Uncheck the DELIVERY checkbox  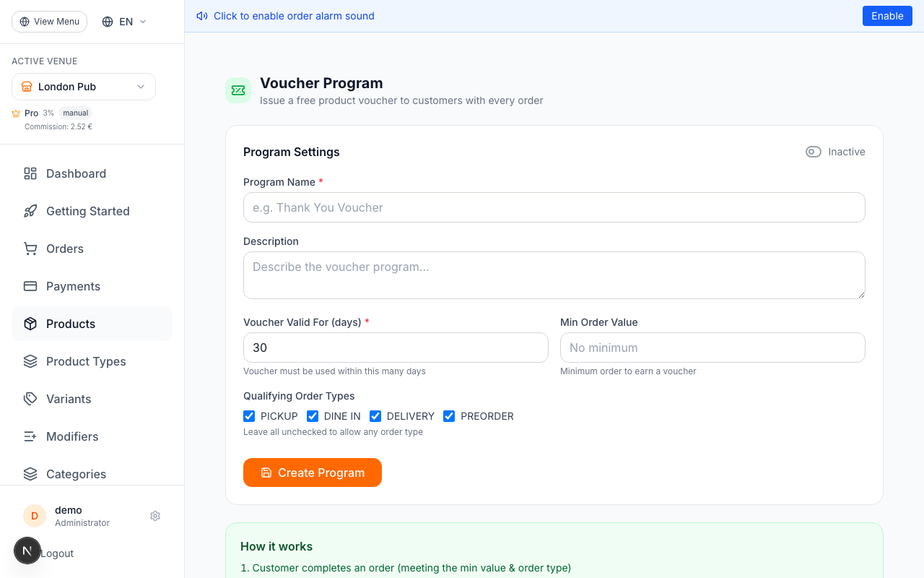[x=375, y=416]
